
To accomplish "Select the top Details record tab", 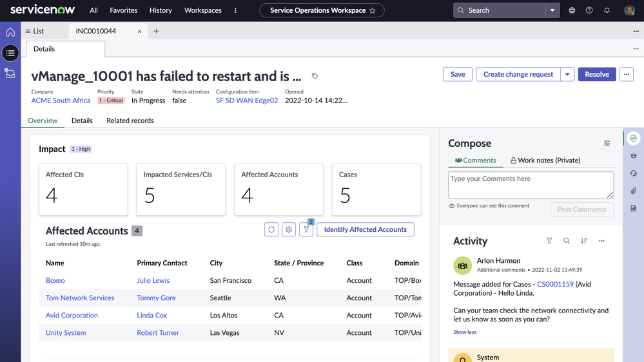I will pos(65,49).
